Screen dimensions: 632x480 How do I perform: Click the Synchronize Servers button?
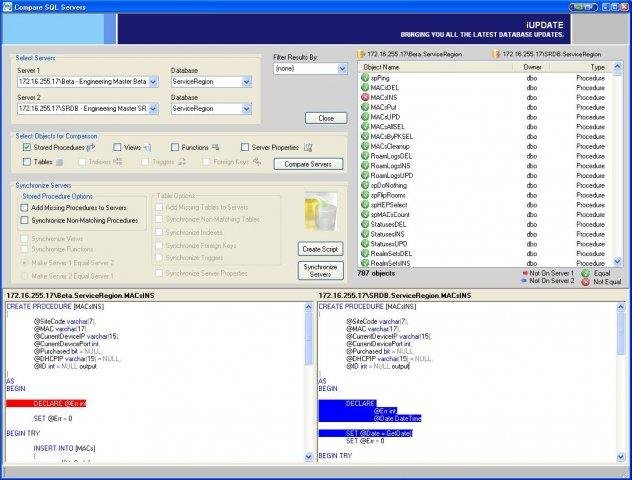pos(320,270)
